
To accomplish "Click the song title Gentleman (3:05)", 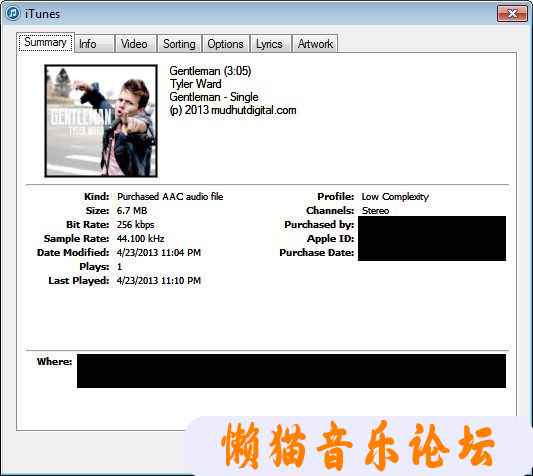I will click(210, 71).
